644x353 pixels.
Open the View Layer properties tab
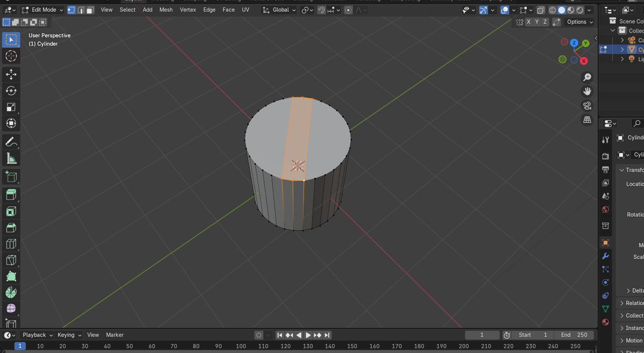click(x=605, y=183)
